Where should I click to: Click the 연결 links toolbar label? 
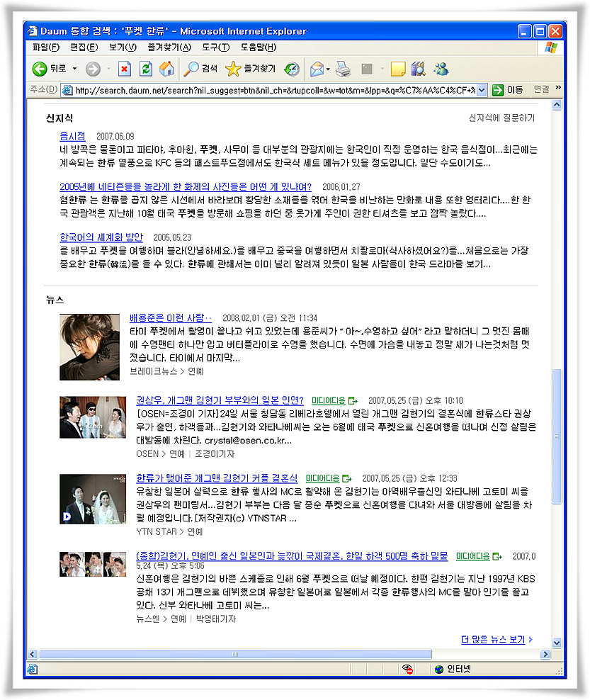[541, 89]
